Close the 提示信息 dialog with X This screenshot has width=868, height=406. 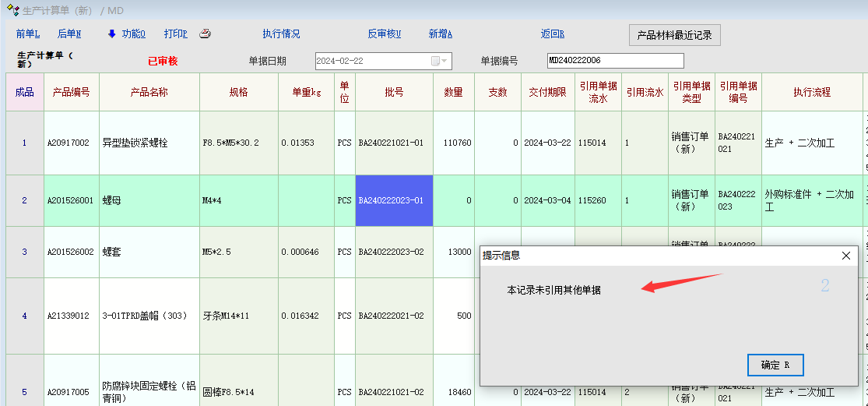click(x=846, y=256)
